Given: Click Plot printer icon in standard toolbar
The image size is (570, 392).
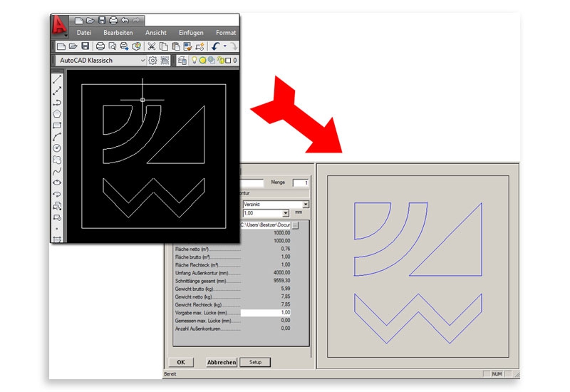Looking at the screenshot, I should (x=100, y=46).
